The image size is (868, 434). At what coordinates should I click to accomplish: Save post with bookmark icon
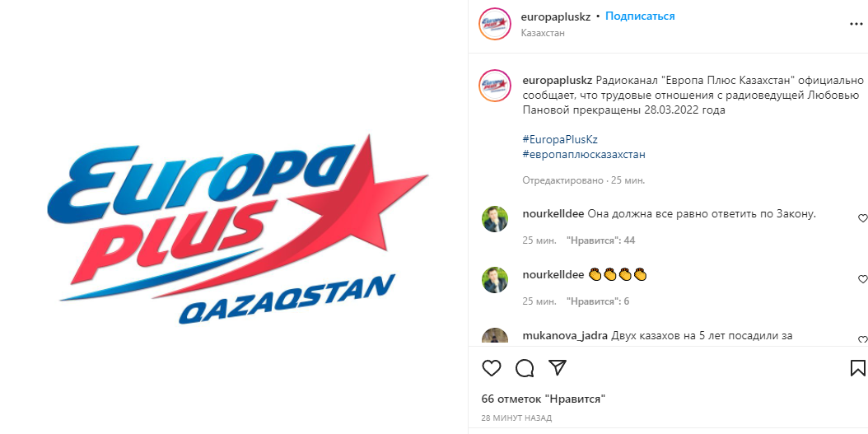pyautogui.click(x=857, y=368)
